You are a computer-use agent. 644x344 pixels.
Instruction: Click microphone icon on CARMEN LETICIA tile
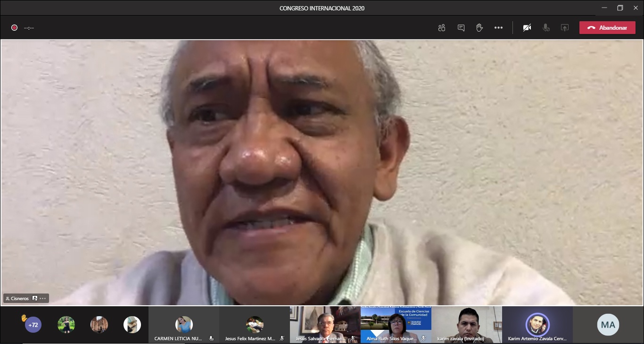coord(211,338)
